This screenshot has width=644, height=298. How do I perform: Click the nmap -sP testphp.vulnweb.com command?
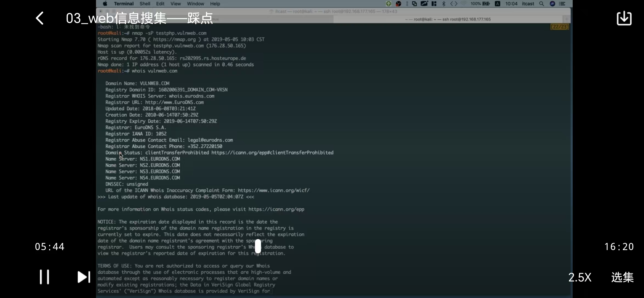pos(169,33)
